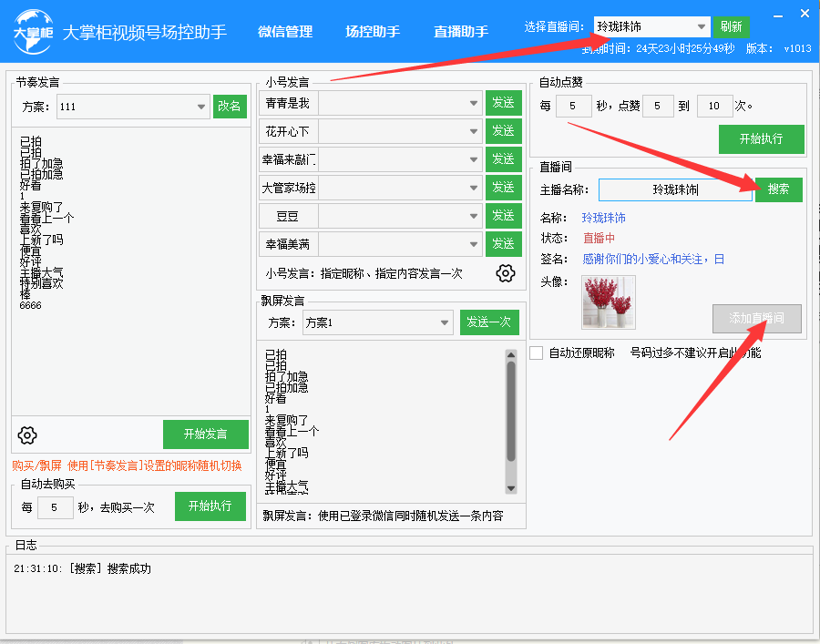Expand the 飘屏发言 方案1 dropdown
This screenshot has height=644, width=820.
(x=445, y=322)
